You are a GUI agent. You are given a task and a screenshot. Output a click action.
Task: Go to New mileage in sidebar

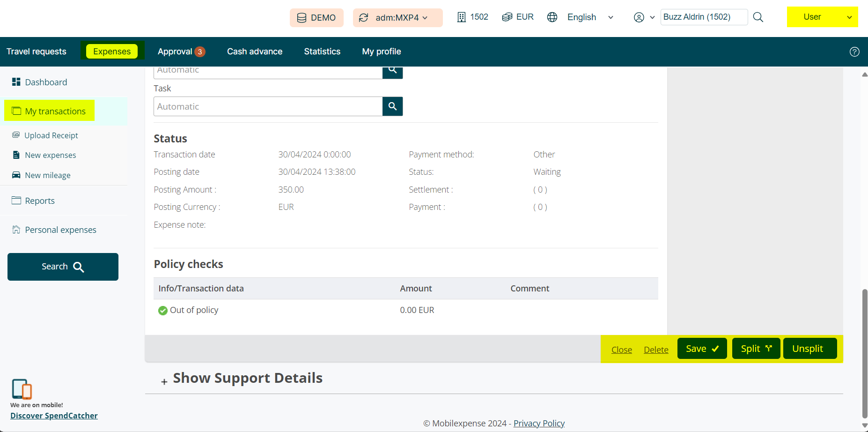tap(48, 175)
